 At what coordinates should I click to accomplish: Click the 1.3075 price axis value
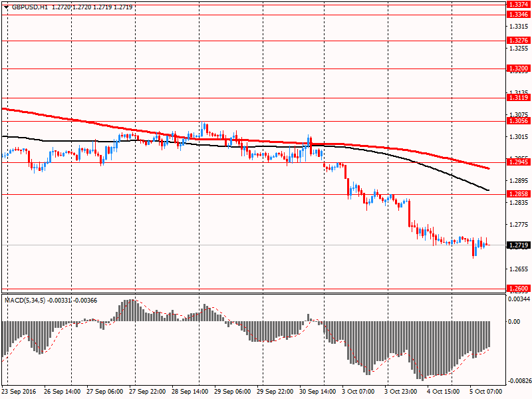click(x=519, y=114)
